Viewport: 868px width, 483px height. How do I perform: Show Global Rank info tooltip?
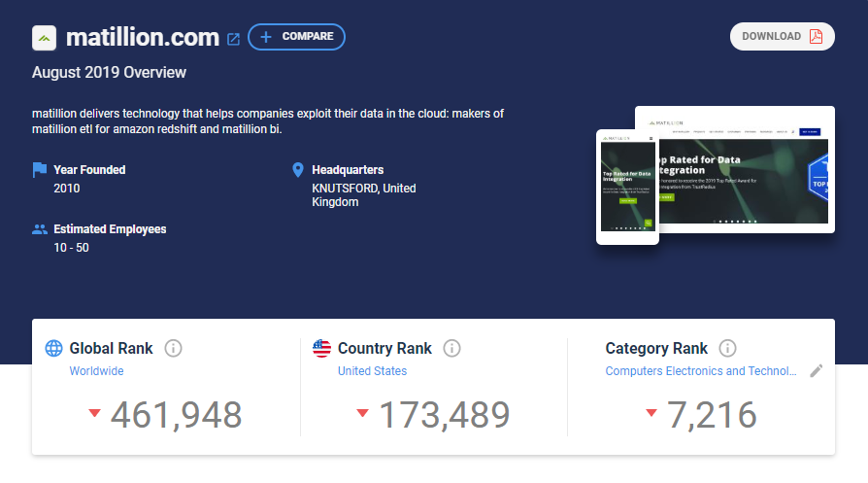pos(173,349)
